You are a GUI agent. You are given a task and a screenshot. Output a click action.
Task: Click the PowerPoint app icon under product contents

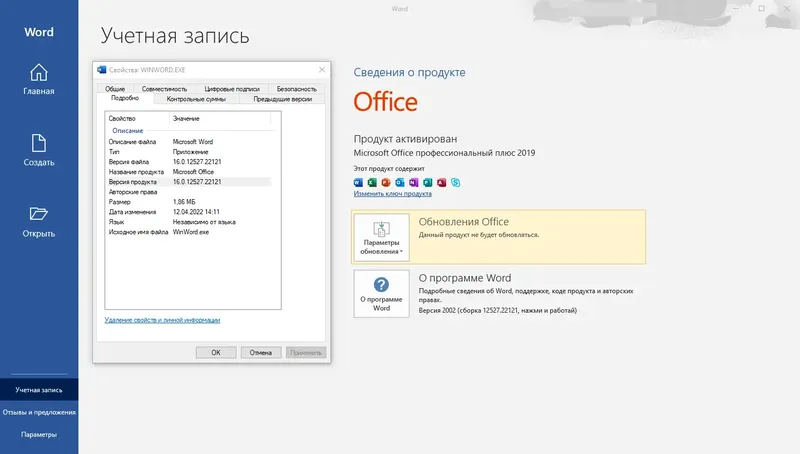pyautogui.click(x=386, y=183)
